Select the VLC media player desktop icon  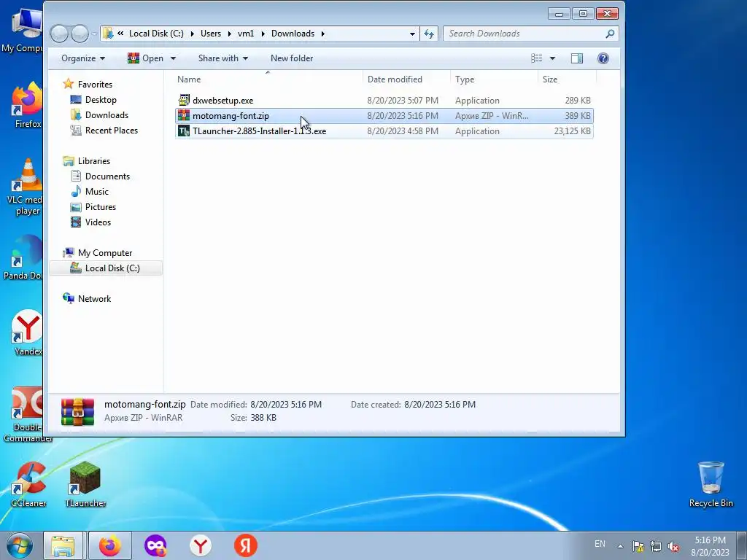pos(27,187)
